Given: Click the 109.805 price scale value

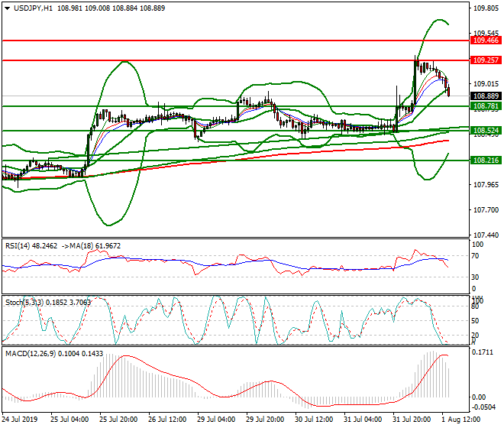Looking at the screenshot, I should point(486,8).
